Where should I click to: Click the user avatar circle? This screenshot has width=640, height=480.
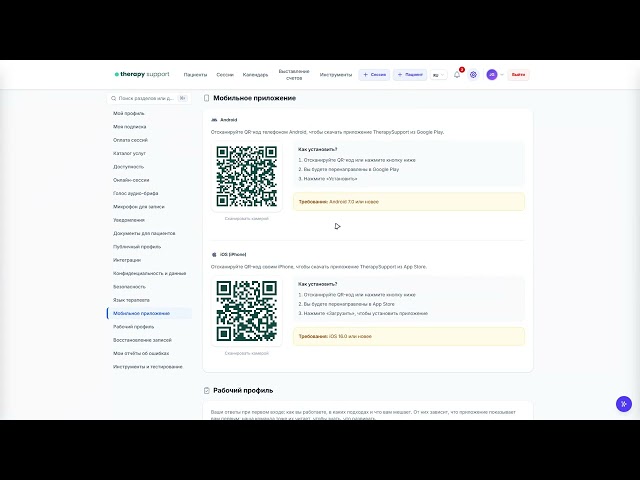tap(492, 75)
